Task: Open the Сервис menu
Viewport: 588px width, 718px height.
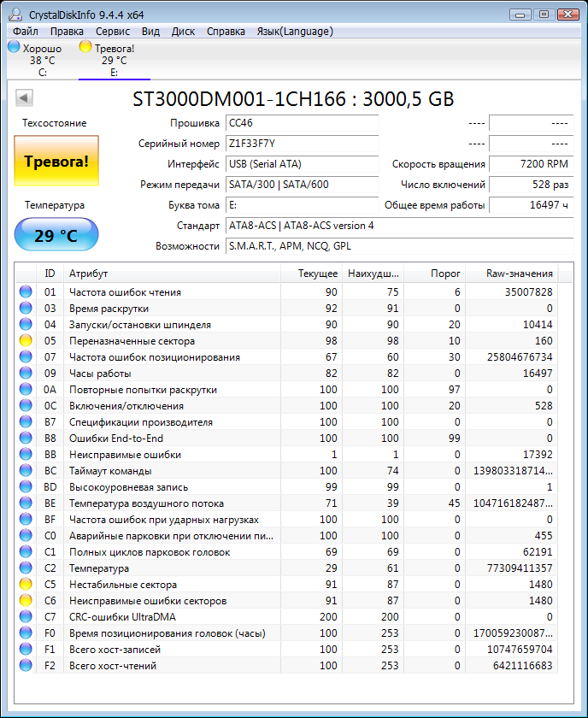Action: click(113, 32)
